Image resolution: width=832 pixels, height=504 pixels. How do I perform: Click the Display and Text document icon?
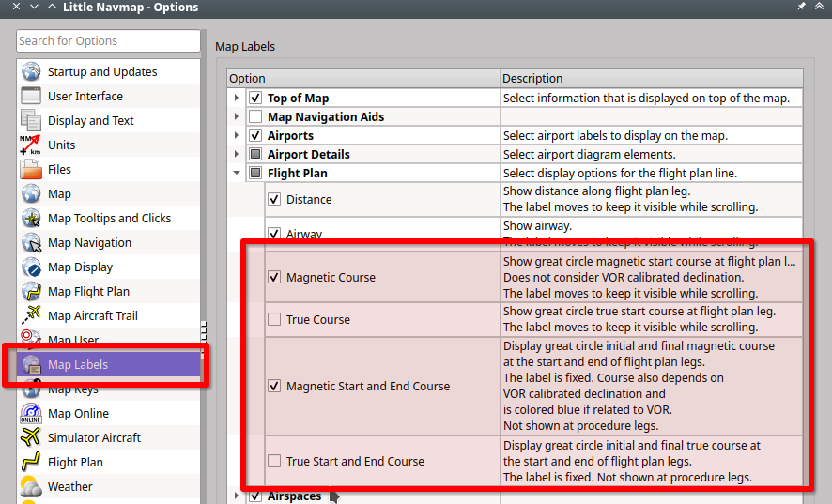tap(31, 120)
